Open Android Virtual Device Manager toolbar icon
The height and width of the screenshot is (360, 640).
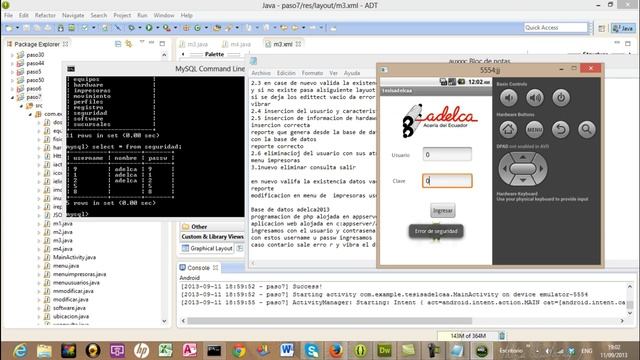[x=71, y=28]
